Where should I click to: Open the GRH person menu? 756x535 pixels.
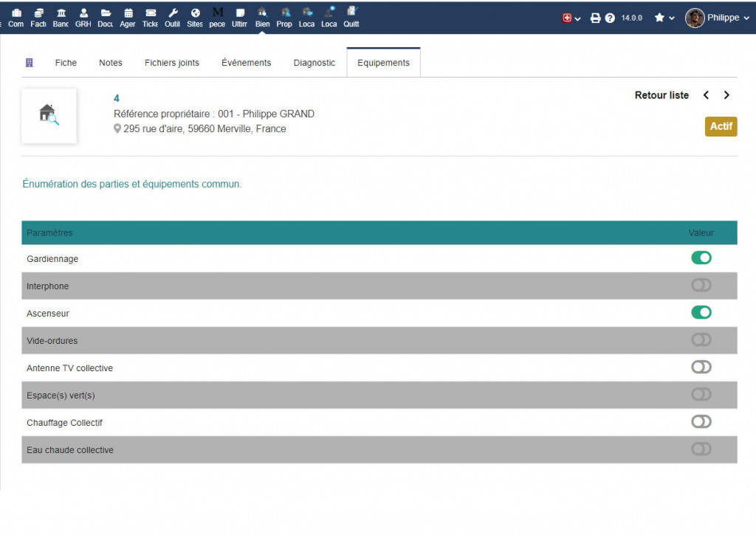point(83,18)
